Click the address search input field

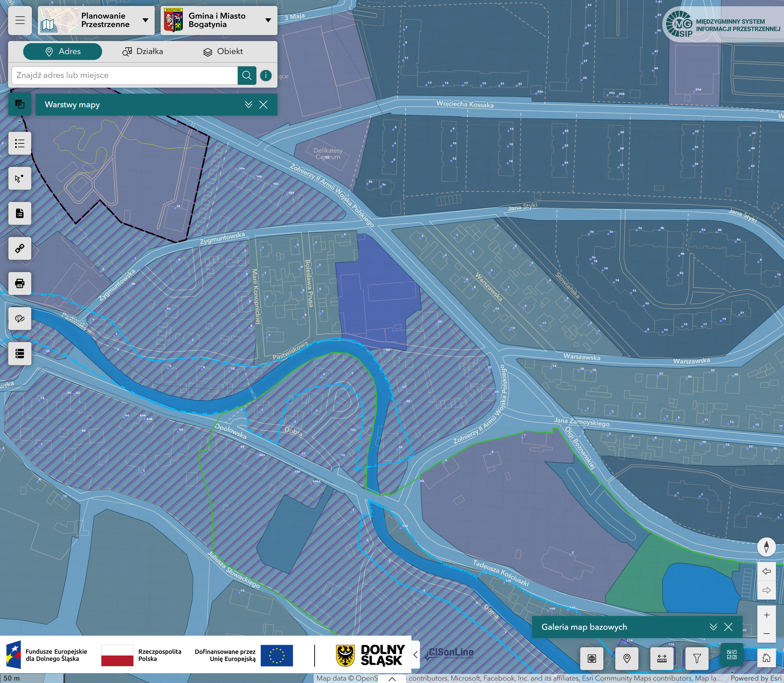(124, 75)
